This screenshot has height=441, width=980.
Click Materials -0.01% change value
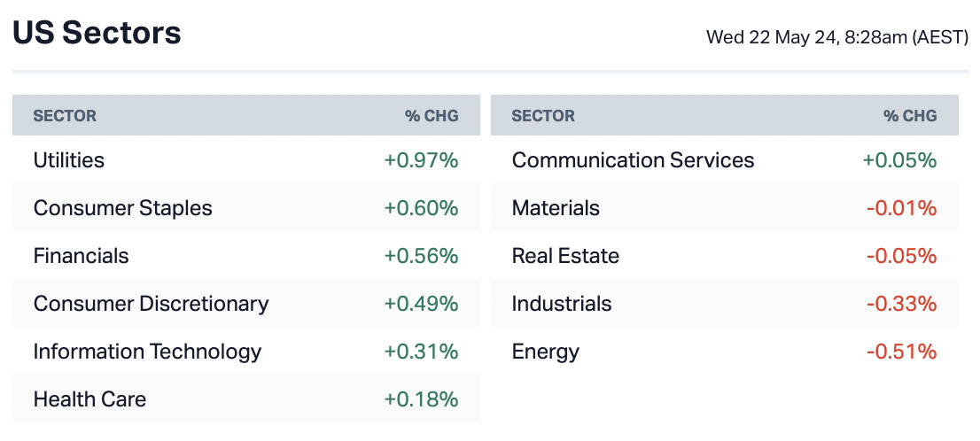[901, 208]
